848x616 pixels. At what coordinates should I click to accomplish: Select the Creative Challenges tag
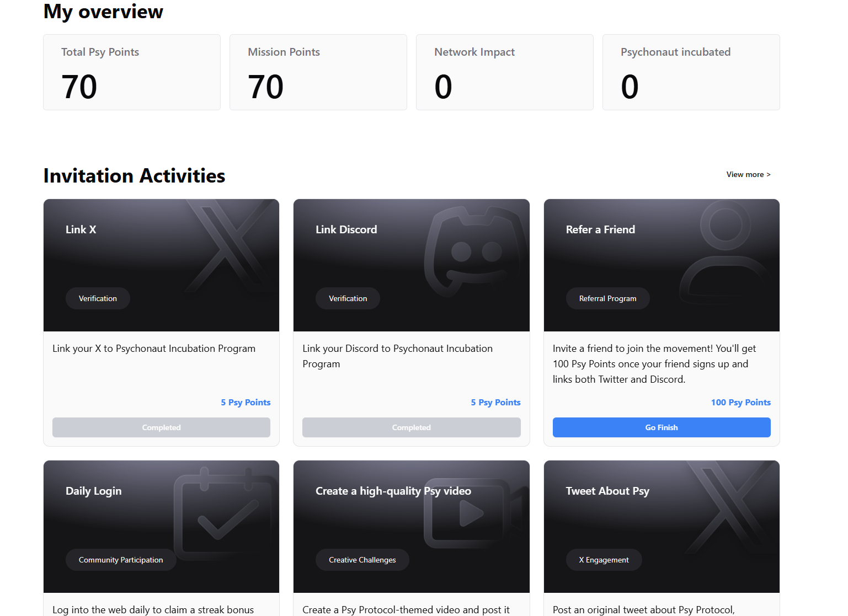point(362,560)
